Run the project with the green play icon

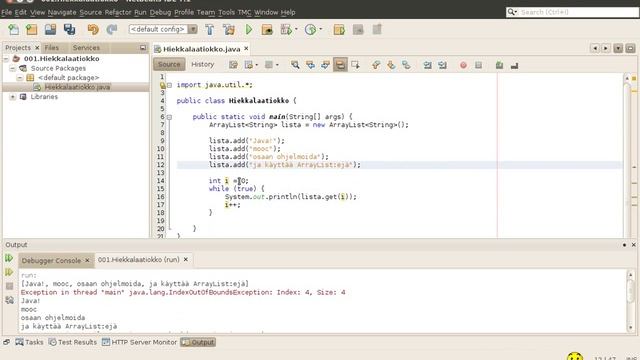249,29
